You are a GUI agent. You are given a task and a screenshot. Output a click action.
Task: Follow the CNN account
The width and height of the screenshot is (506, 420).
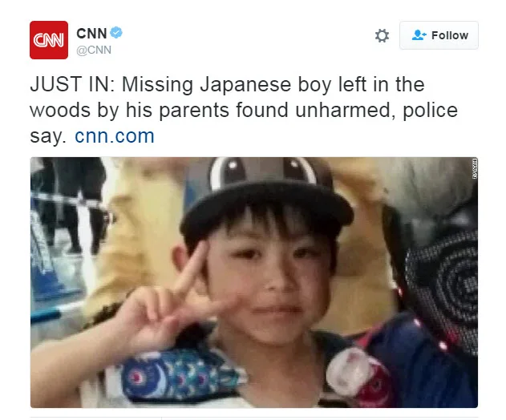click(439, 35)
